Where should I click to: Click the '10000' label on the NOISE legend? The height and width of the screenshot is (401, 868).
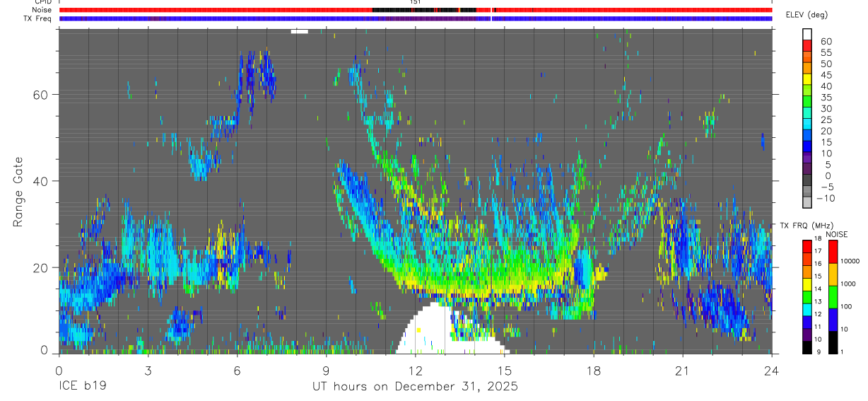coord(852,261)
